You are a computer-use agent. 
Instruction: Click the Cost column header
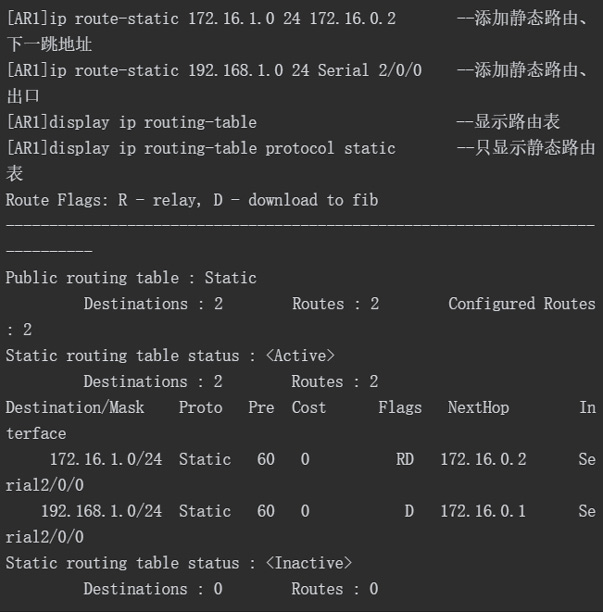coord(309,407)
